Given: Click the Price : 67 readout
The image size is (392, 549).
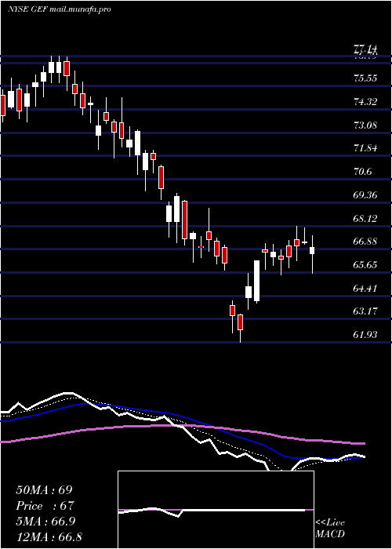Looking at the screenshot, I should point(45,506).
